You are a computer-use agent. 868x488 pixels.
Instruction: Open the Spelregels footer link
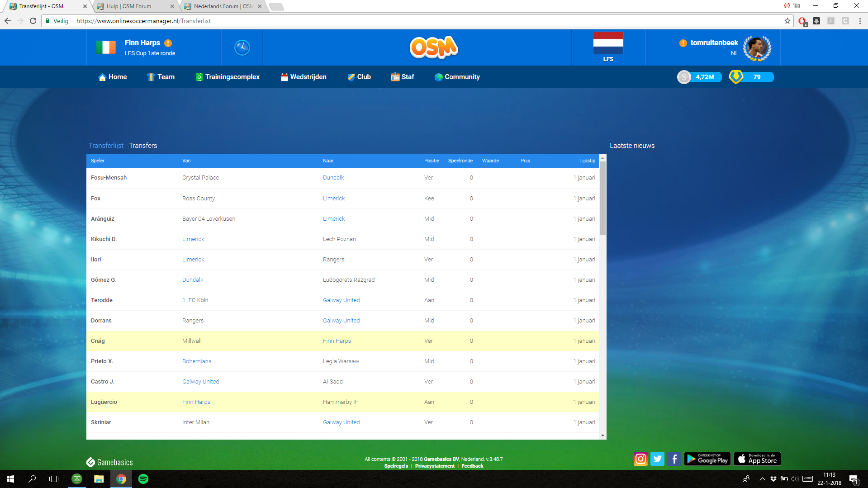[x=396, y=466]
